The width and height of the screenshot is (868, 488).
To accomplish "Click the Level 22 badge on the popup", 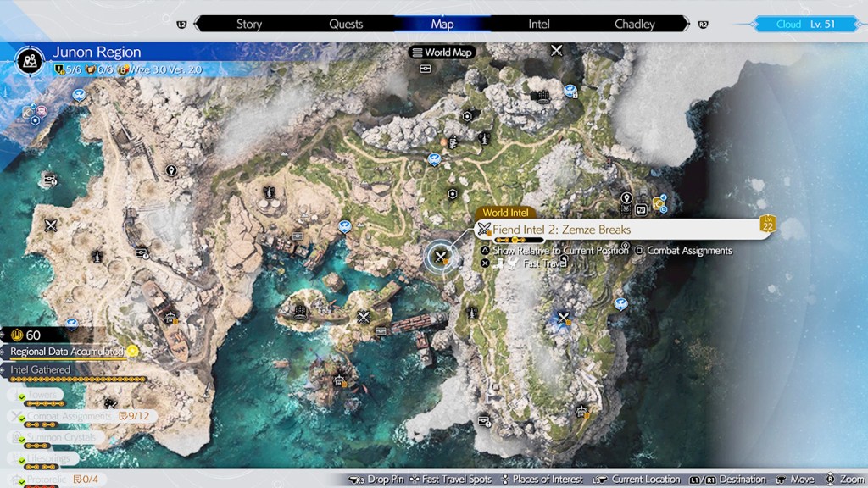I will click(x=768, y=225).
